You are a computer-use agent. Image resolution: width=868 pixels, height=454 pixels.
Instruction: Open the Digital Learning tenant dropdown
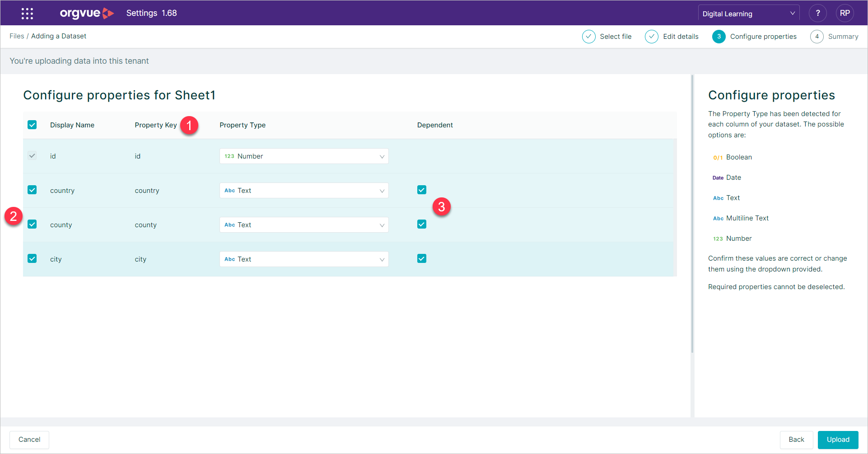click(x=748, y=14)
